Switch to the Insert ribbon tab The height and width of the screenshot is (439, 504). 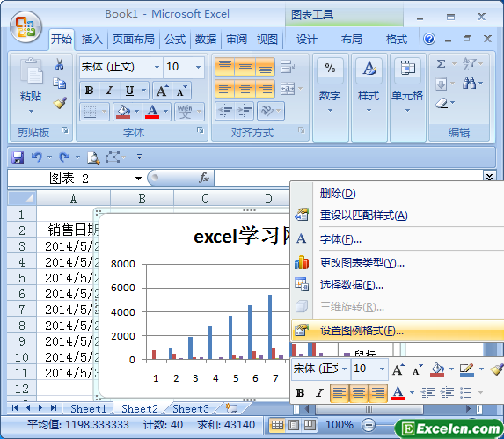[x=92, y=40]
